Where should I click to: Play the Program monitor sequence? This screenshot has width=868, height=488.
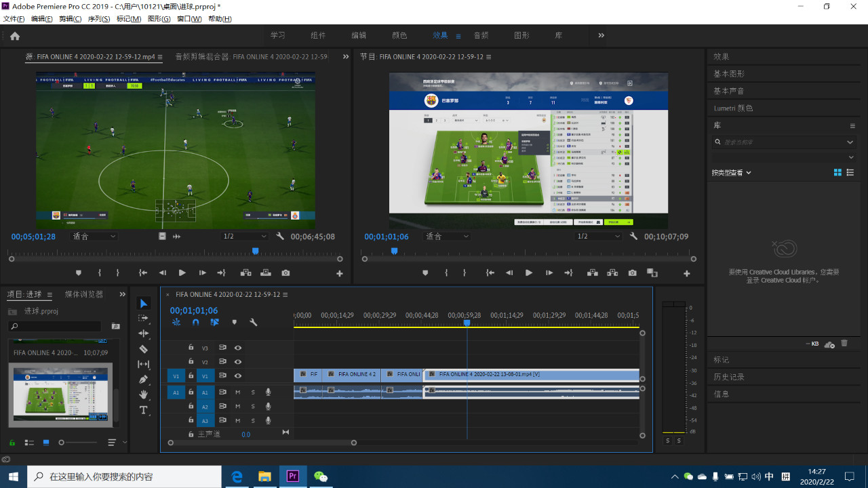point(529,272)
